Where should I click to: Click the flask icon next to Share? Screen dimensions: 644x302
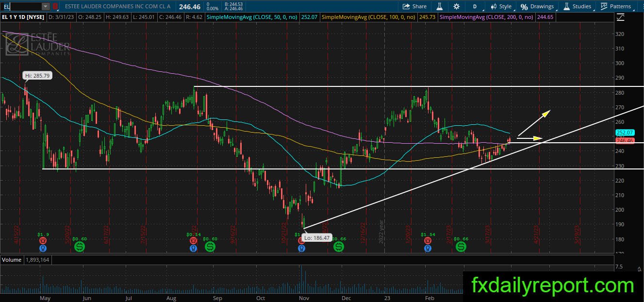point(440,6)
